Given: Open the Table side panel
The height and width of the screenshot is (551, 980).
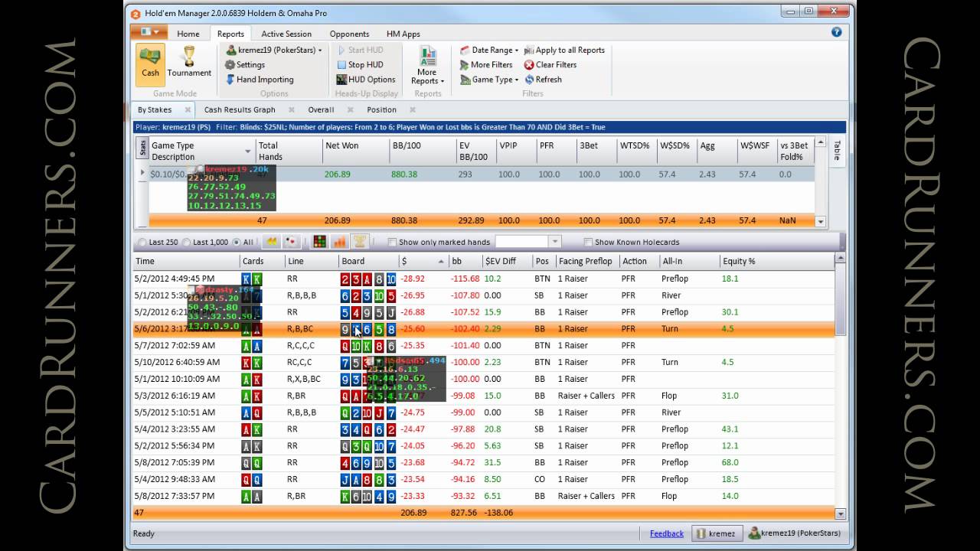Looking at the screenshot, I should coord(837,152).
